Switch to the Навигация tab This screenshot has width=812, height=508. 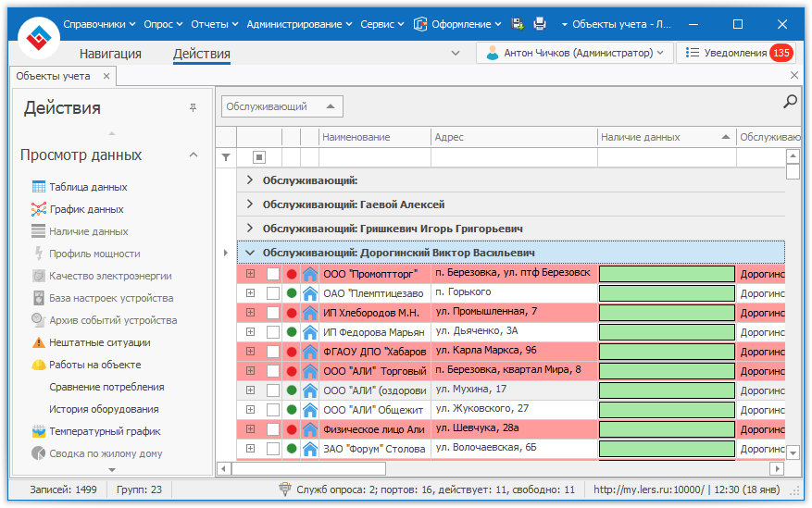point(110,54)
